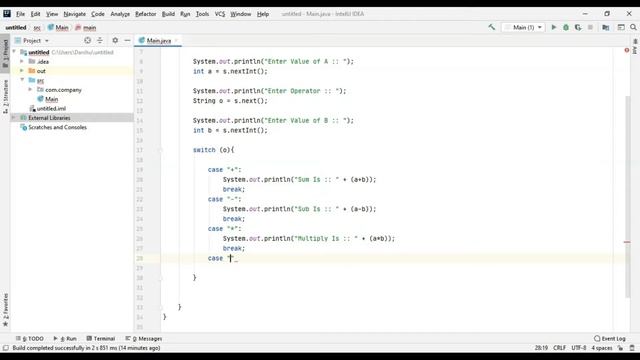Open the VCS menu
The width and height of the screenshot is (640, 360).
220,14
